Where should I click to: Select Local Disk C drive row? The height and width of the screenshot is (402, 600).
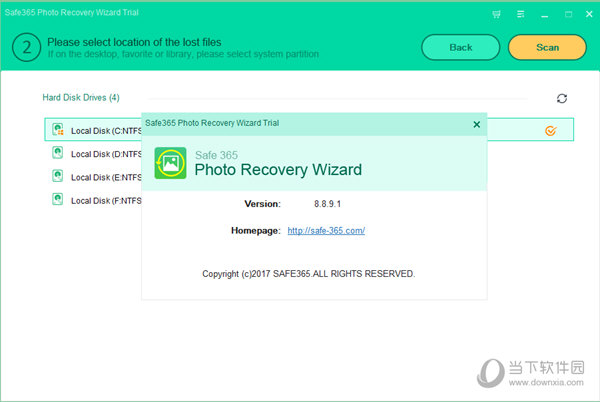click(x=309, y=130)
